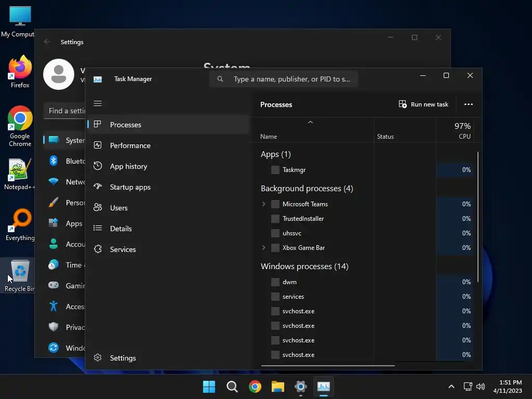Expand the Microsoft Teams process group
Viewport: 532px width, 399px height.
click(x=263, y=204)
